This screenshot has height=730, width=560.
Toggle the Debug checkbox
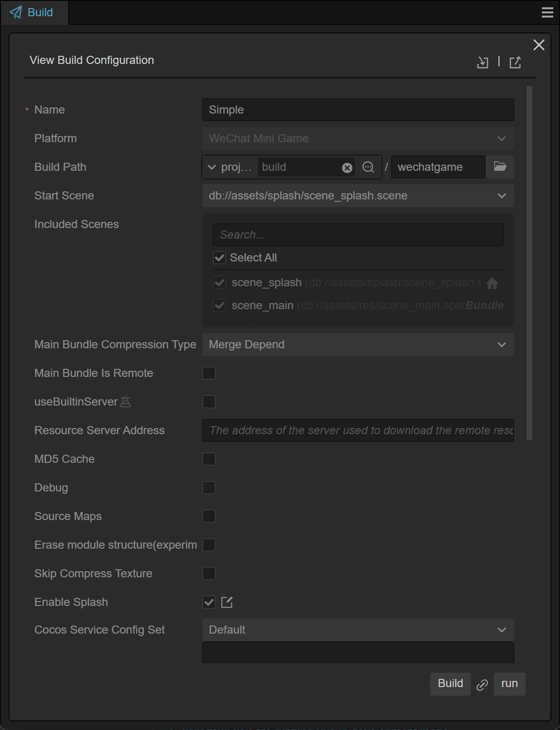click(209, 488)
